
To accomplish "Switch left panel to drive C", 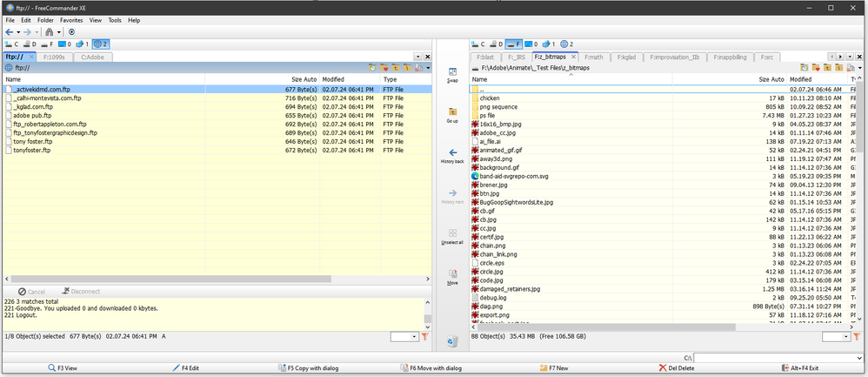I will click(x=11, y=44).
